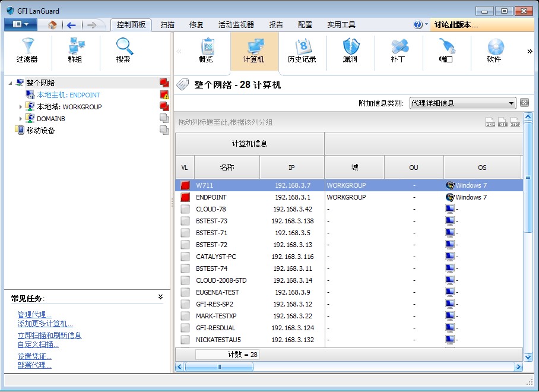This screenshot has width=539, height=392.
Task: Open the 附加信息类别 dropdown
Action: (463, 103)
